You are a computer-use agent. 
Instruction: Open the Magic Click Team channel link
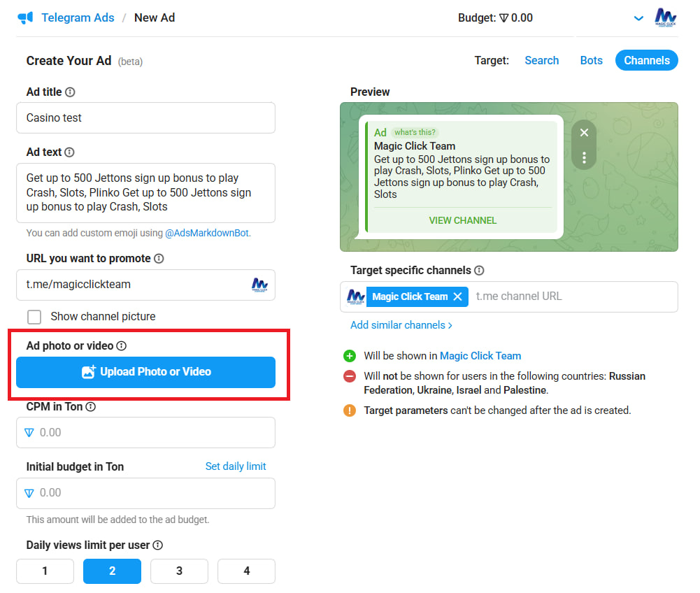(x=480, y=356)
